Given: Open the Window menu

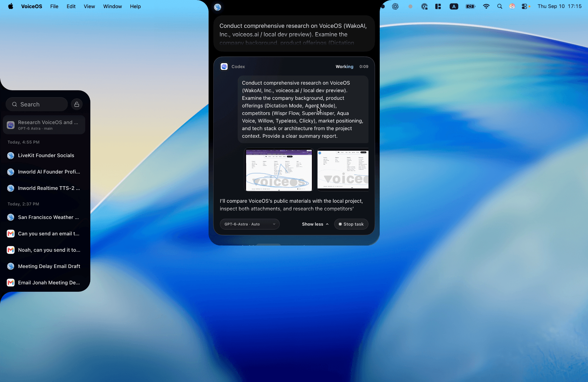Looking at the screenshot, I should click(112, 6).
